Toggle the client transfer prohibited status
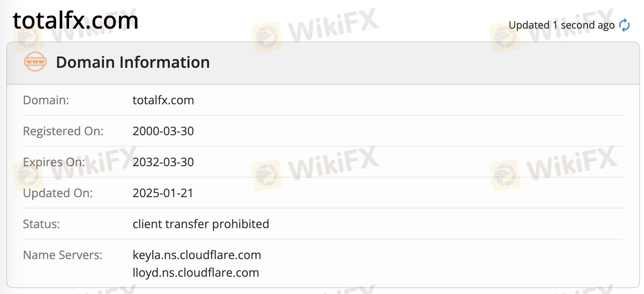Screen dimensions: 644x294 click(201, 224)
